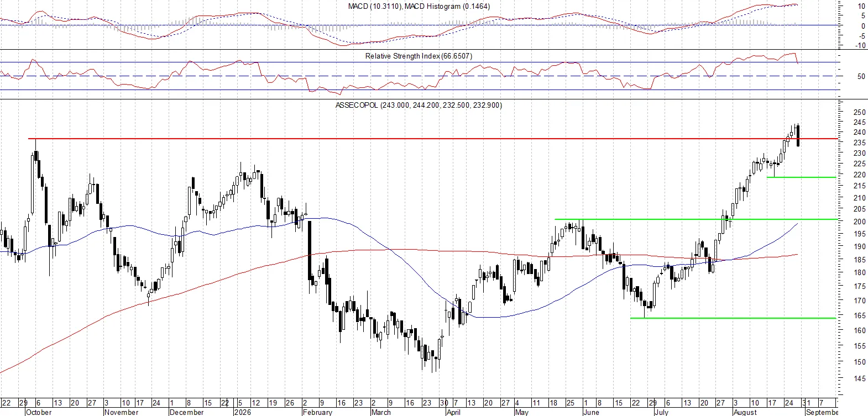Image resolution: width=868 pixels, height=416 pixels.
Task: Select the 215 price axis label
Action: 860,186
